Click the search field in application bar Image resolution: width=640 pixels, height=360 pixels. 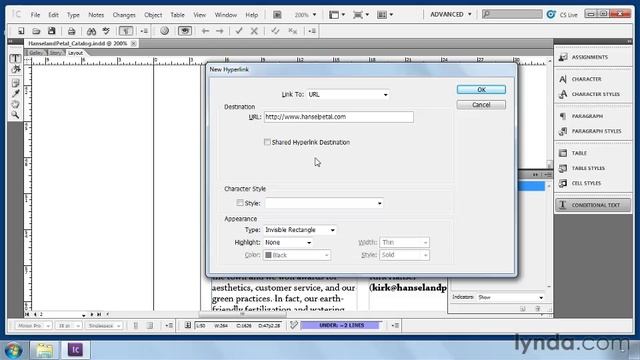[x=512, y=14]
